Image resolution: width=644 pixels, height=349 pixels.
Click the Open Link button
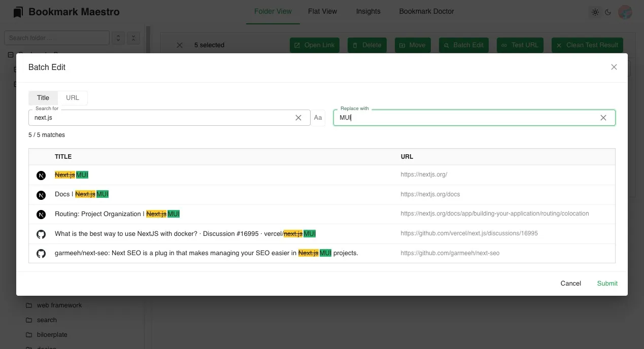click(x=315, y=45)
